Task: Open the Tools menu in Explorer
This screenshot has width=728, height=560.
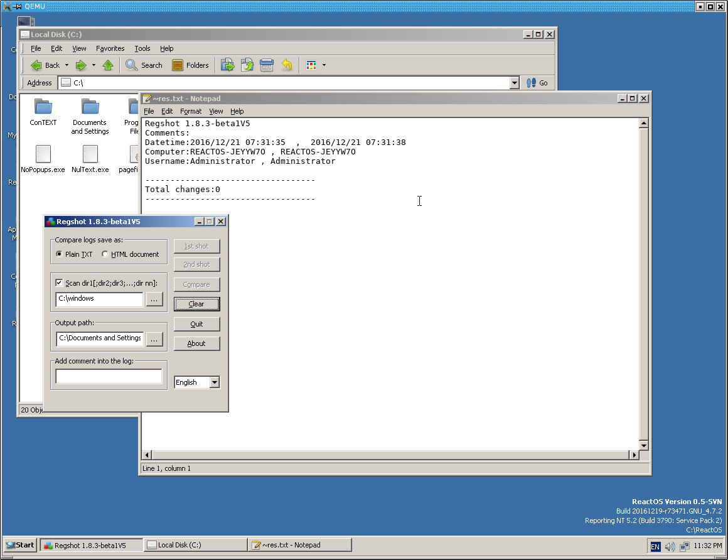Action: click(142, 48)
